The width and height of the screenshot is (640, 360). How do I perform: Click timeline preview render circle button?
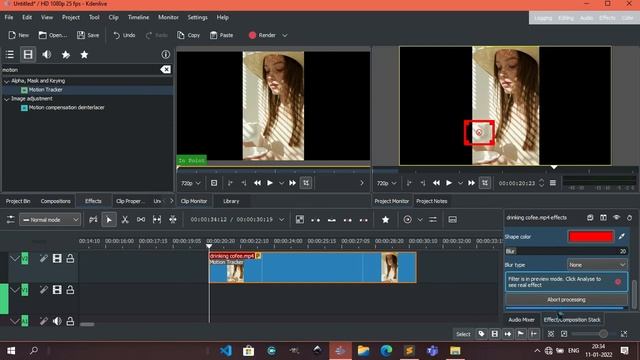tap(407, 220)
